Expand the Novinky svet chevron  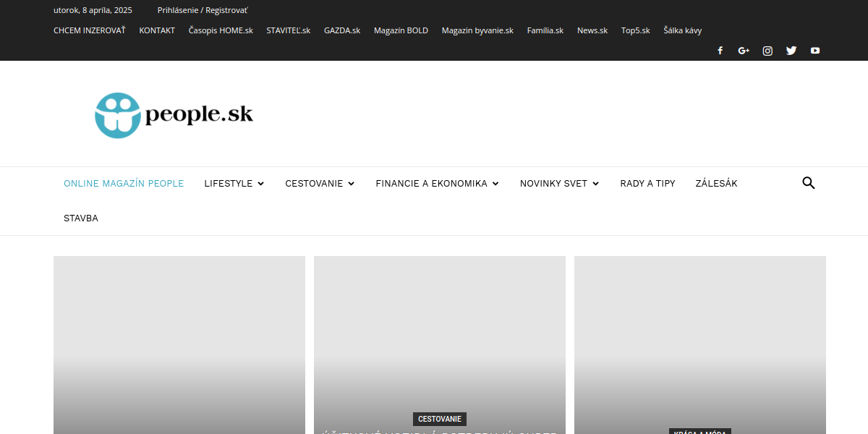[x=595, y=184]
